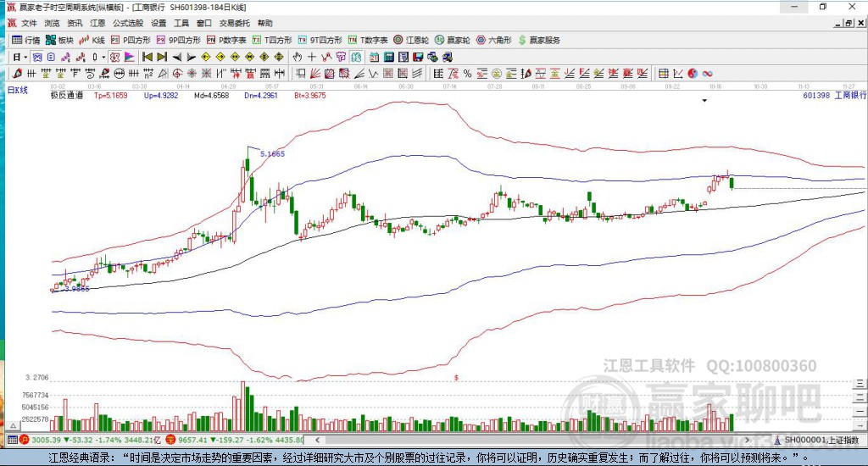The image size is (868, 466).
Task: Open the 江恩 menu
Action: click(97, 23)
